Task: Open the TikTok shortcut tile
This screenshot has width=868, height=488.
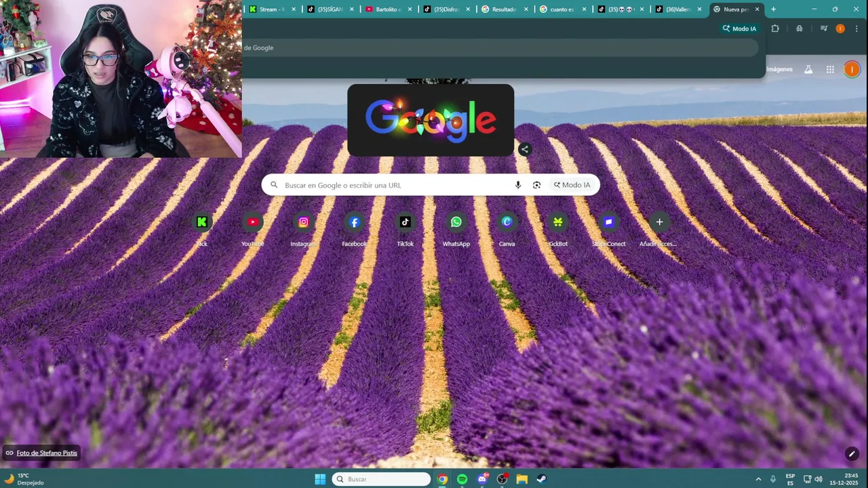Action: tap(405, 229)
